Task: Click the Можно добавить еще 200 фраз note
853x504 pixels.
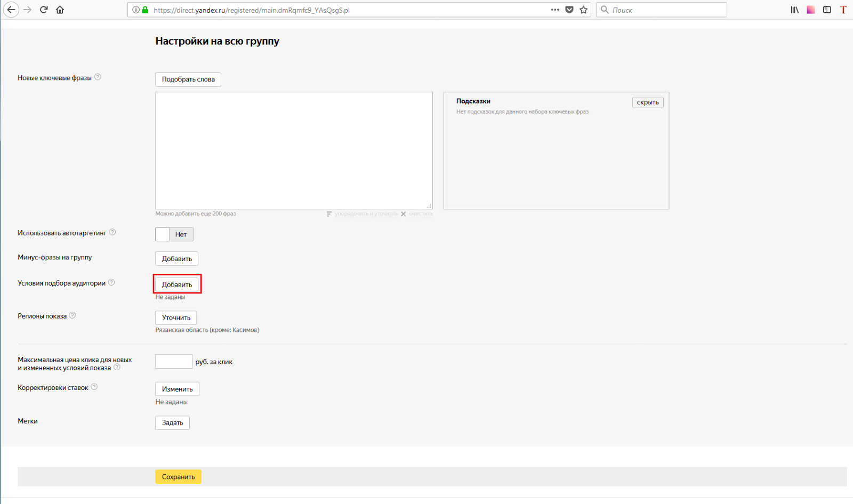Action: point(196,214)
